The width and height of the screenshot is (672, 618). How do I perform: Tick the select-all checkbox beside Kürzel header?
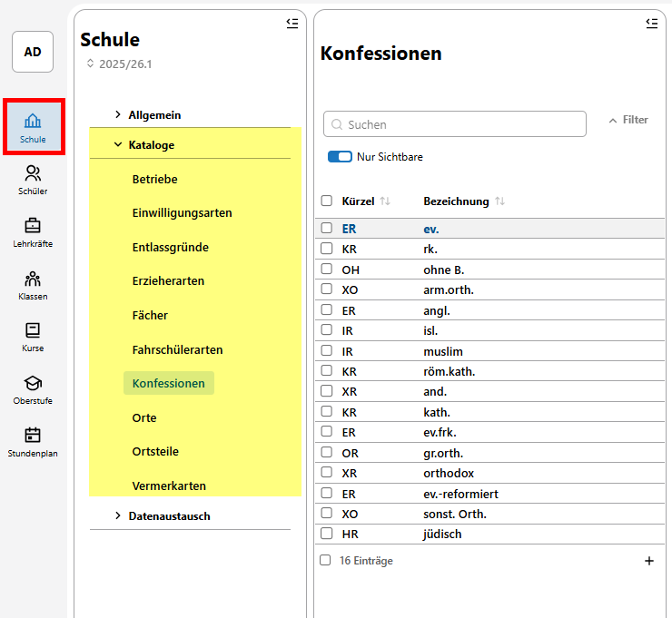[x=327, y=201]
